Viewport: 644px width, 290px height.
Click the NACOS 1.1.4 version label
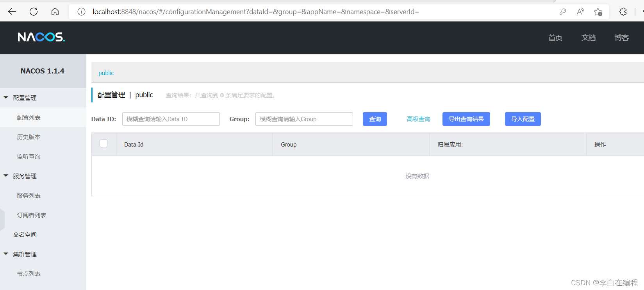[x=43, y=71]
